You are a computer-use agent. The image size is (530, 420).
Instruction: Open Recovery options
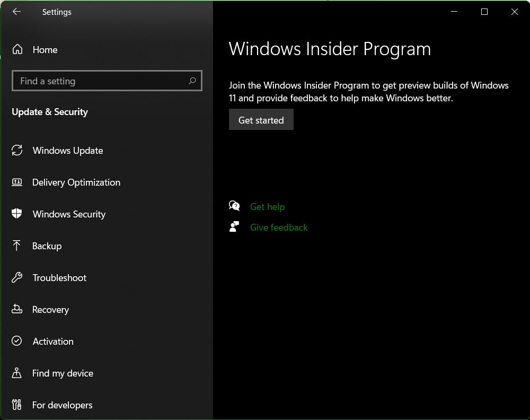[50, 309]
